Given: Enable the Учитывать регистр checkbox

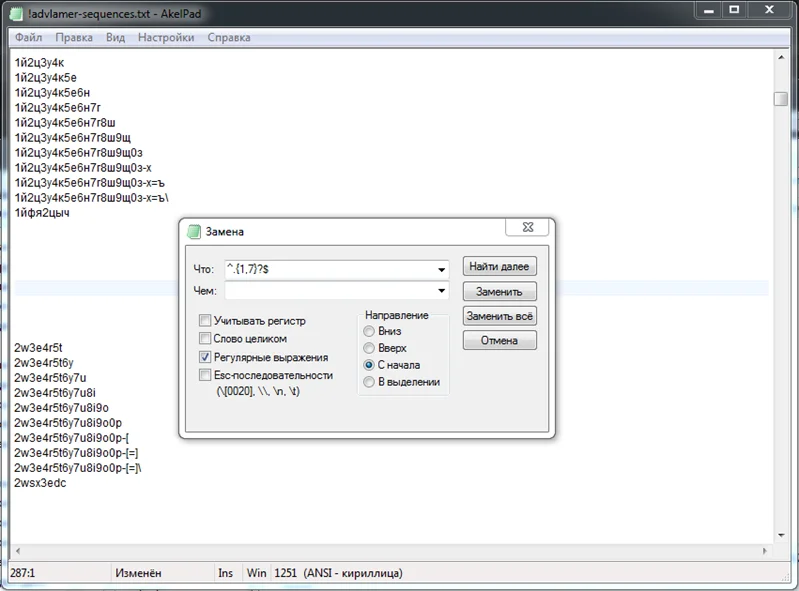Looking at the screenshot, I should [x=205, y=321].
